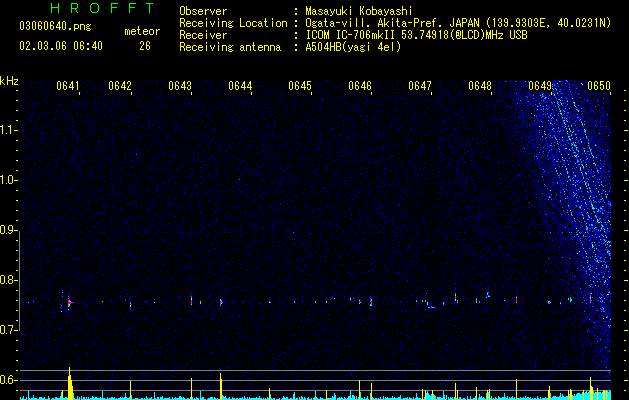The image size is (629, 400).
Task: Click the Ogata-vill. Akita-Pref. JAPAN location text
Action: click(x=458, y=23)
